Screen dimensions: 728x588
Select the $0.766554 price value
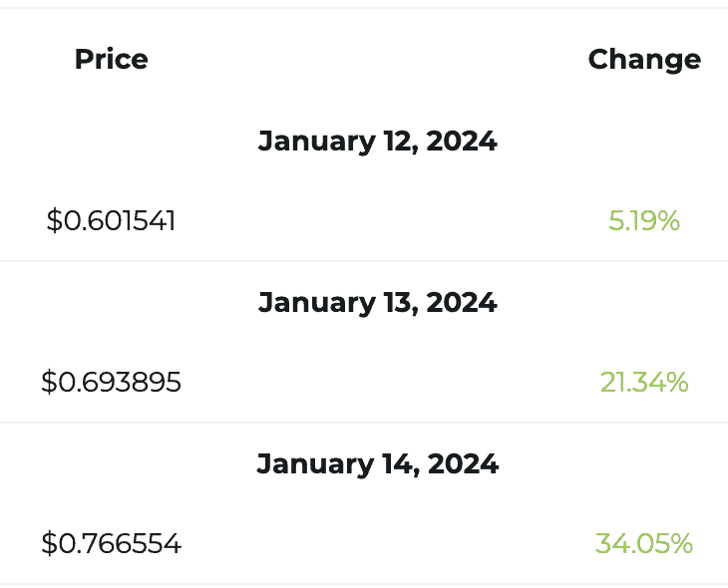click(111, 543)
